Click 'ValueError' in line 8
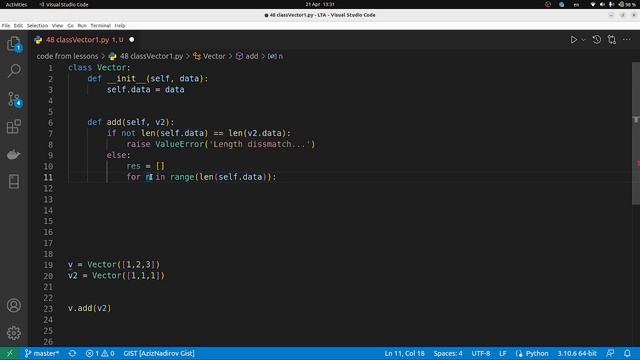Viewport: 640px width, 360px height. tap(179, 144)
